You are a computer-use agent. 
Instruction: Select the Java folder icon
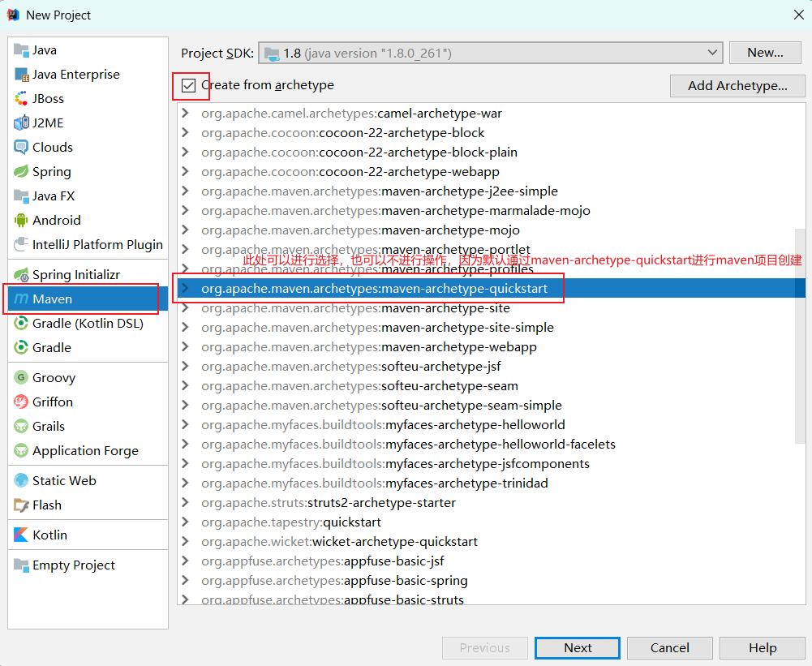click(x=21, y=50)
